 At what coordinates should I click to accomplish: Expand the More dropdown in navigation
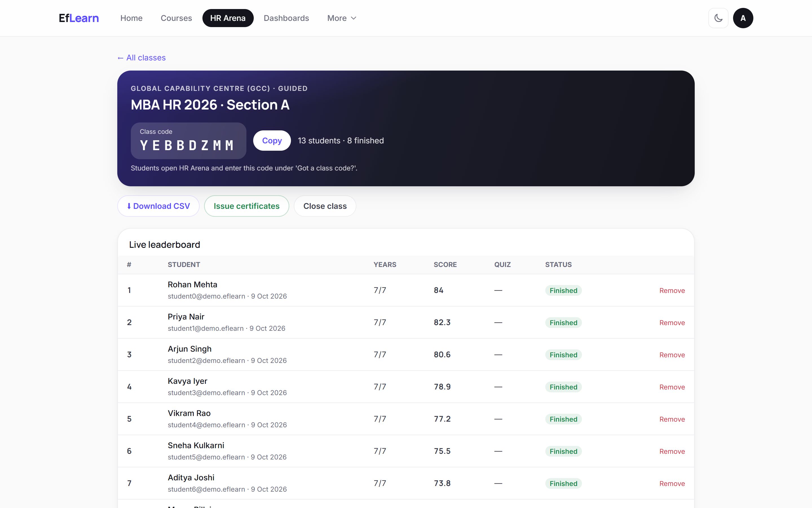pyautogui.click(x=342, y=18)
